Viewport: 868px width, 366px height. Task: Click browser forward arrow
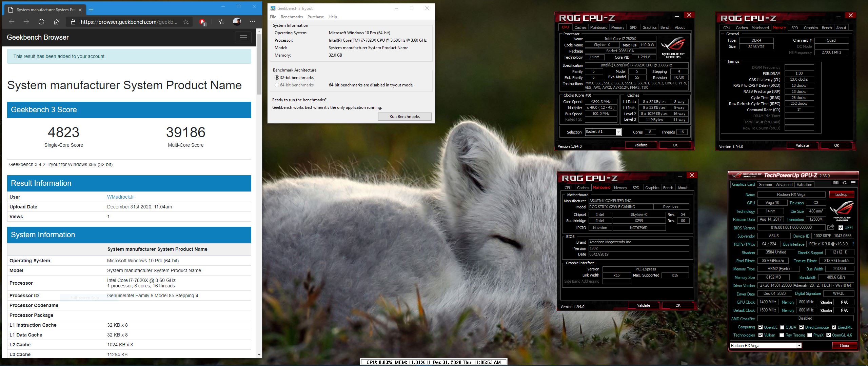26,22
